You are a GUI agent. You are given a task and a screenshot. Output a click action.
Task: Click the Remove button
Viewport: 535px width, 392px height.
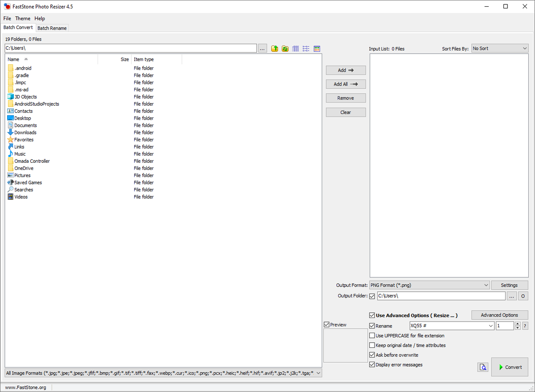click(346, 98)
